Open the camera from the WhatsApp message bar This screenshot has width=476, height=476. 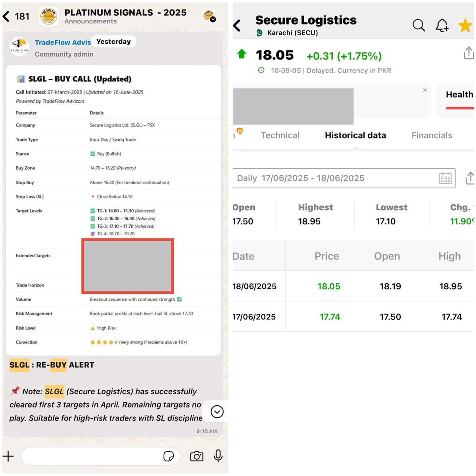click(x=197, y=456)
